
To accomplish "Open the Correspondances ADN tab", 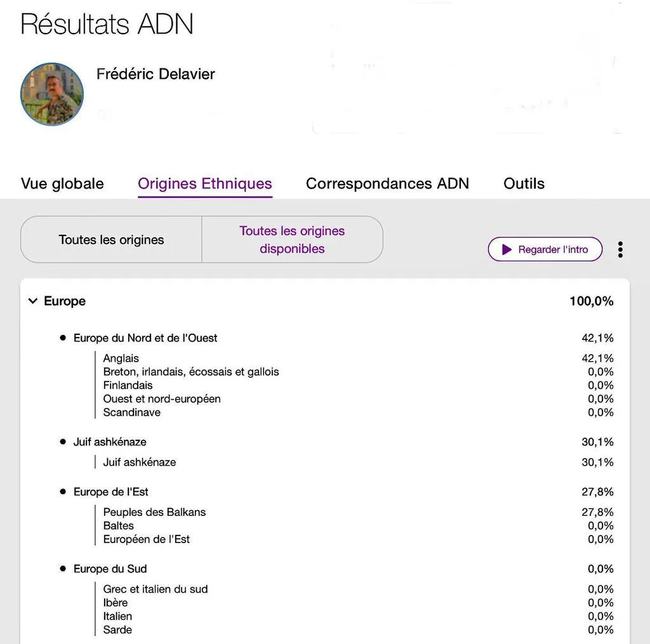I will tap(387, 183).
